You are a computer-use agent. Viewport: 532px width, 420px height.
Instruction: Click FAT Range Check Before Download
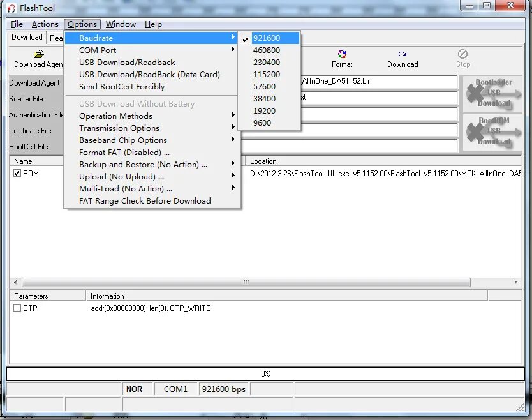tap(151, 201)
